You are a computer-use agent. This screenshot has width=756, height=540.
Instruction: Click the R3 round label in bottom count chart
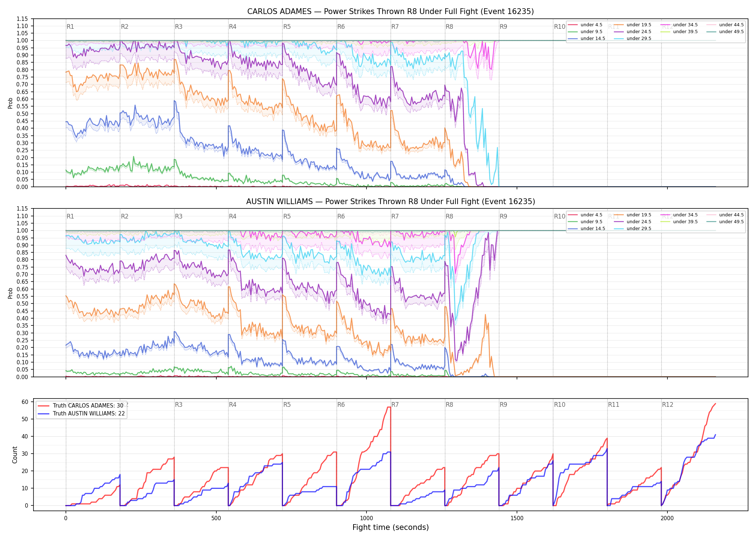pos(179,405)
